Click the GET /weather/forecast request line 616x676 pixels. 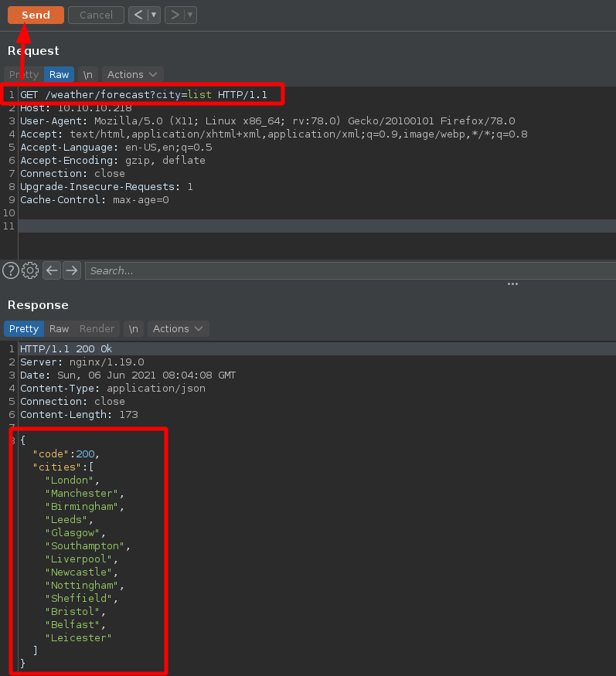click(x=144, y=94)
